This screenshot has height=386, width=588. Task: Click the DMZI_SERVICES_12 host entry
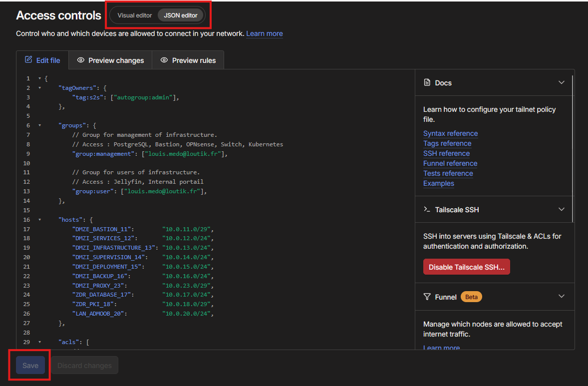coord(143,238)
